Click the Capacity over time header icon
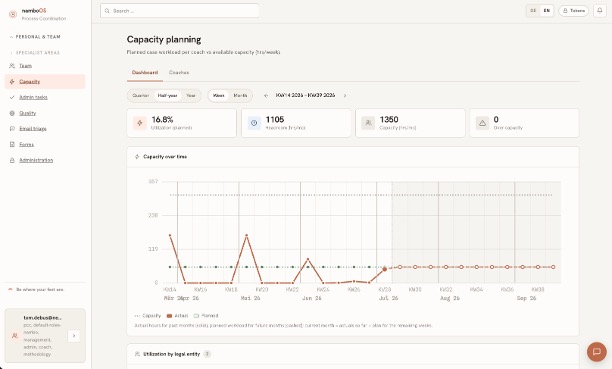 coord(137,157)
